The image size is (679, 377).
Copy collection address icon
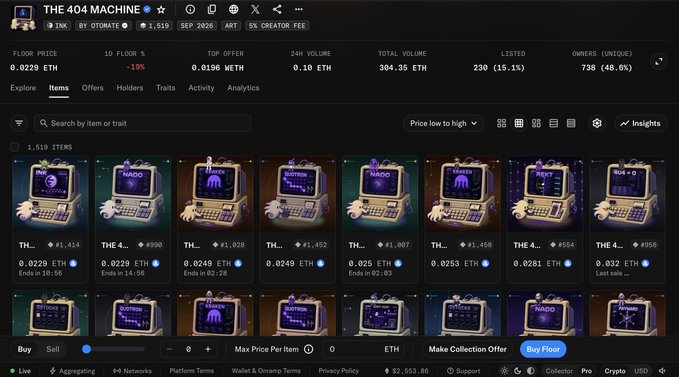(212, 9)
